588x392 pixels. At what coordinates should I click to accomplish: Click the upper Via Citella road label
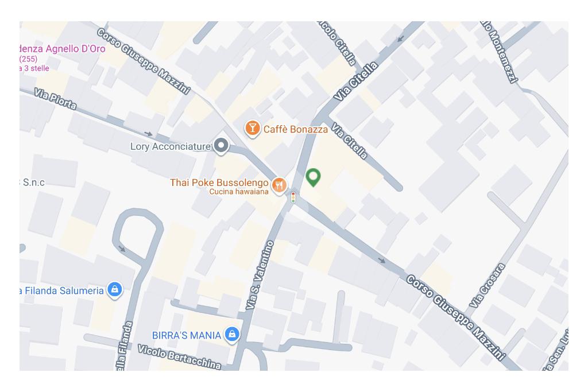point(356,81)
